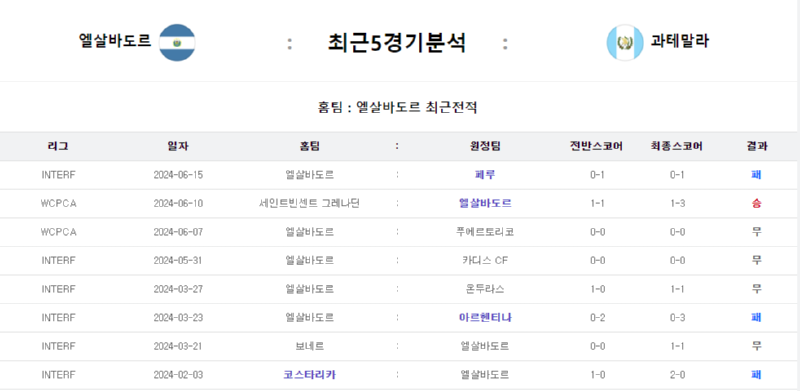800x391 pixels.
Task: Click the 패 result in 코스타리카 row
Action: [x=756, y=375]
